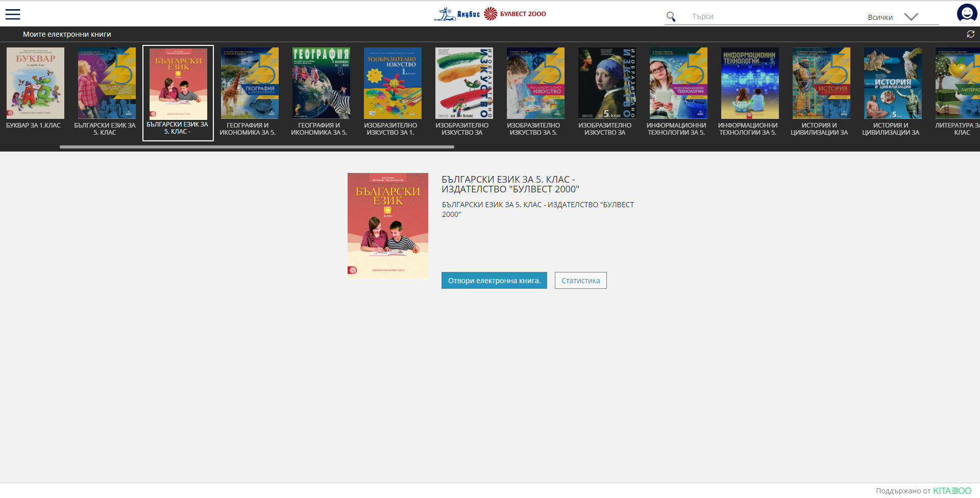Image resolution: width=980 pixels, height=498 pixels.
Task: Click the refresh bookshelf icon
Action: click(x=970, y=34)
